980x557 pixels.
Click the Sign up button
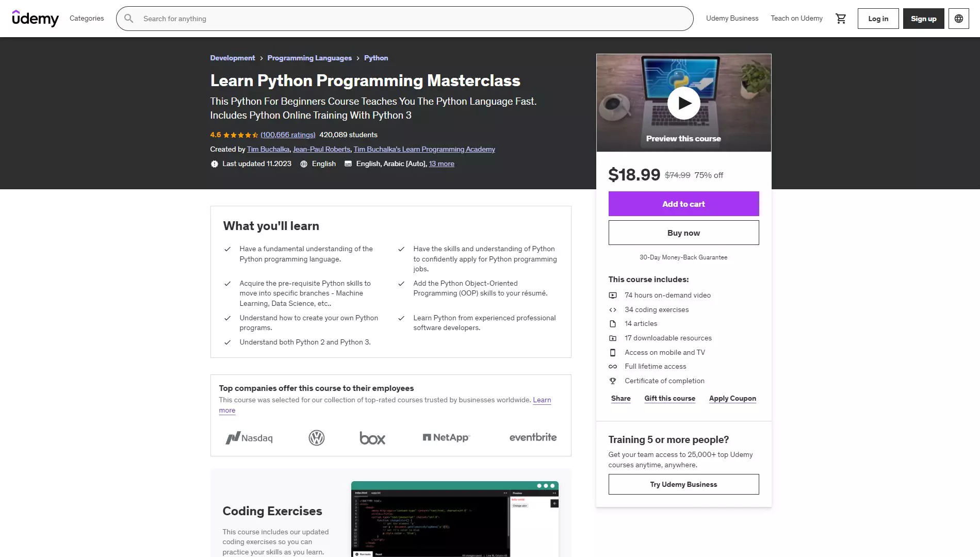[923, 19]
